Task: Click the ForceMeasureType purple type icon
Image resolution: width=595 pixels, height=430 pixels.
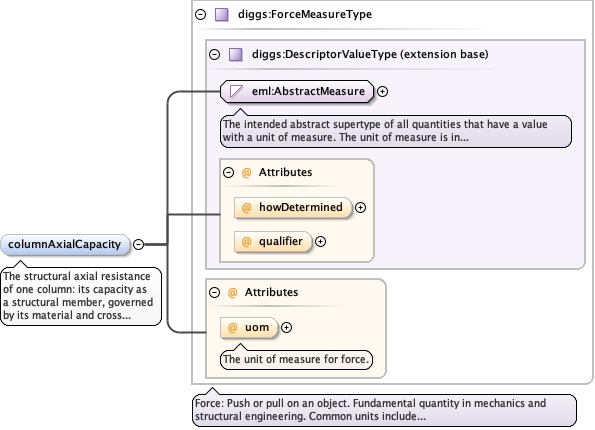Action: click(222, 14)
